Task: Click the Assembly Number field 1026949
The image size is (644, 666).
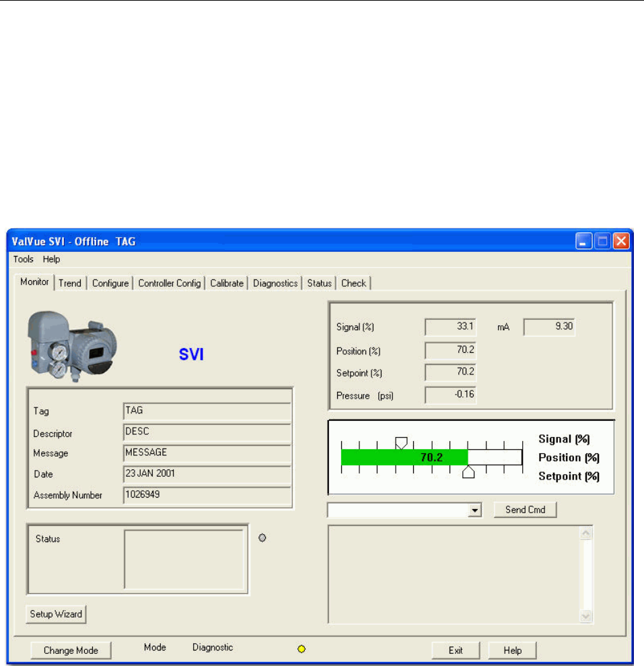Action: point(207,495)
